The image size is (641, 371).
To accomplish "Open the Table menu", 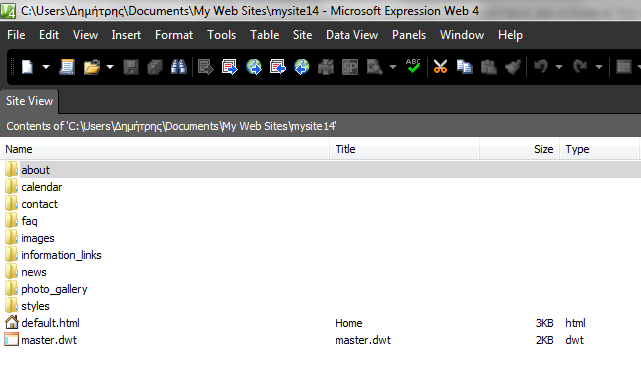I will coord(264,35).
